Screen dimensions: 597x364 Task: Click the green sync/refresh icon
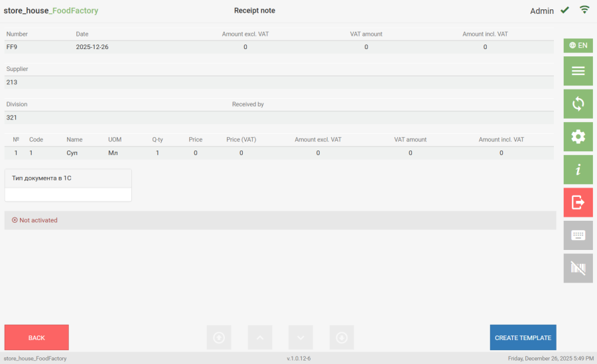coord(578,104)
